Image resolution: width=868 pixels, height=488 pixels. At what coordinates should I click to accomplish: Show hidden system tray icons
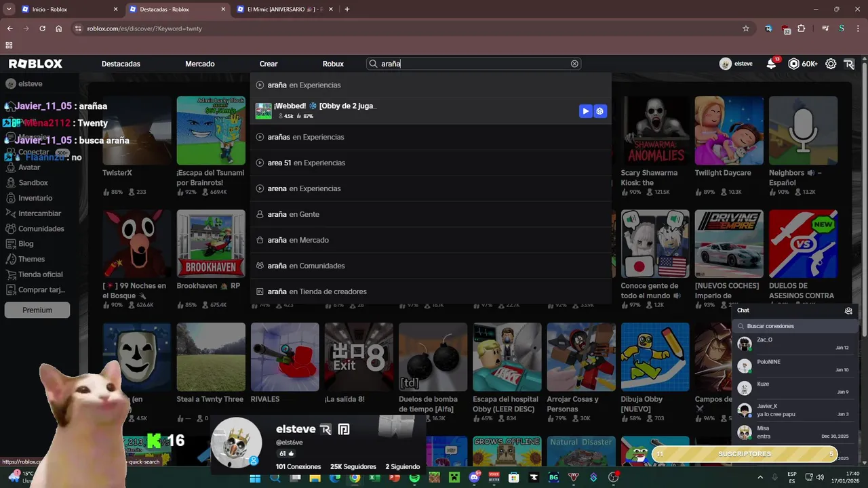tap(759, 478)
